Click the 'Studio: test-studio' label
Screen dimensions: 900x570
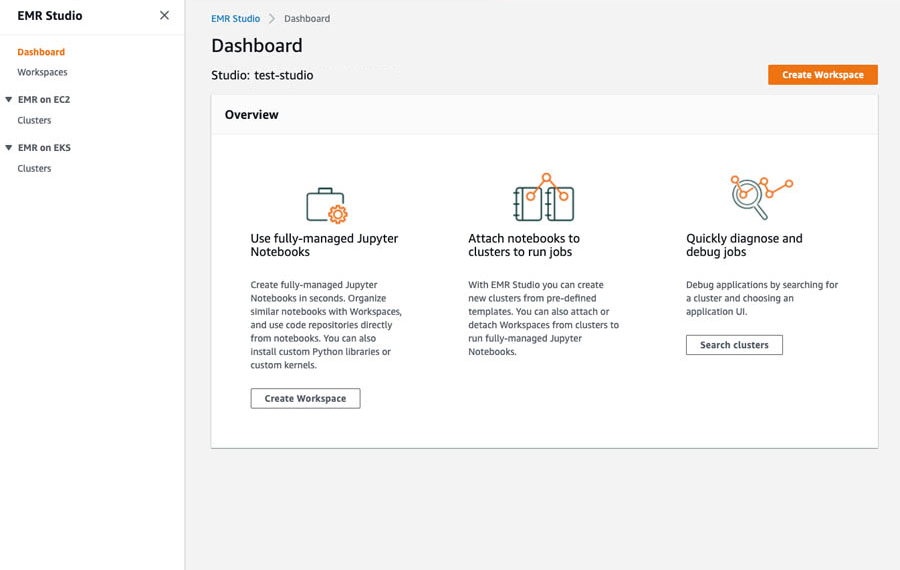[262, 75]
